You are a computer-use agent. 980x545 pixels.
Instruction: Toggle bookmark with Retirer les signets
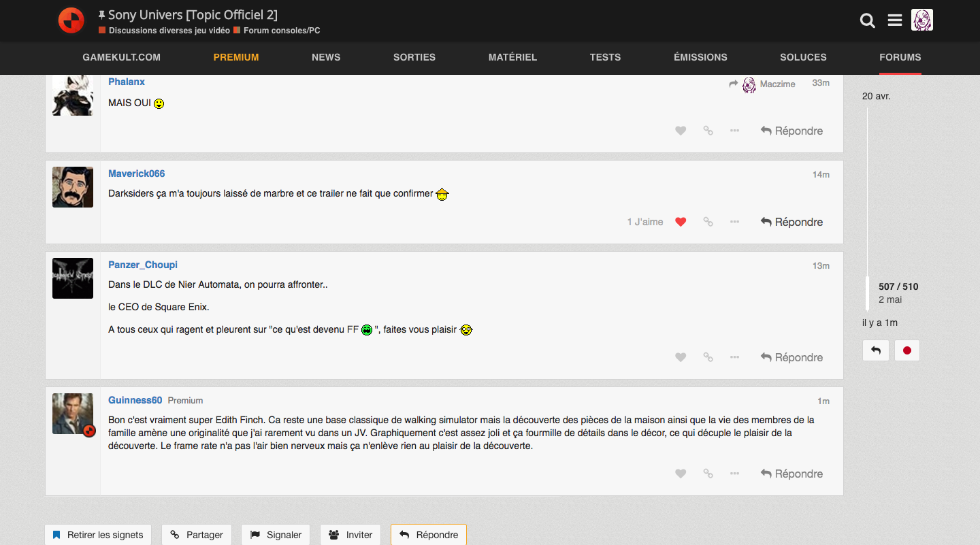(98, 535)
